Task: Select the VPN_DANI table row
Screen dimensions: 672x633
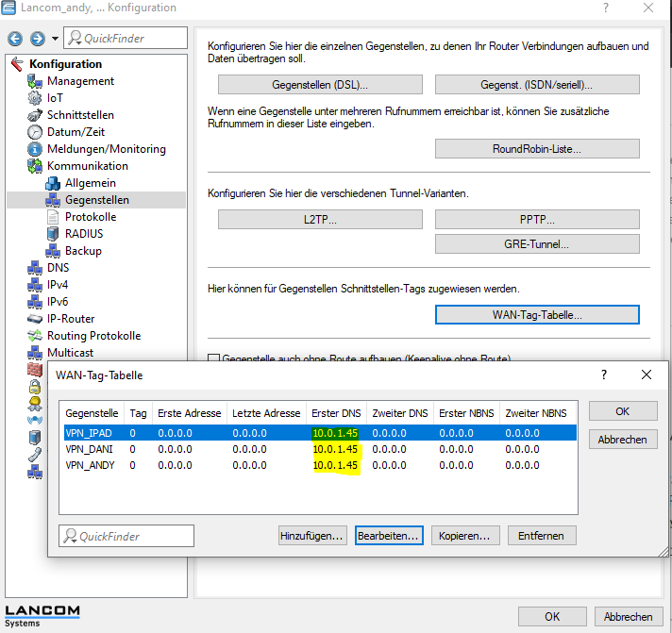Action: (x=320, y=449)
